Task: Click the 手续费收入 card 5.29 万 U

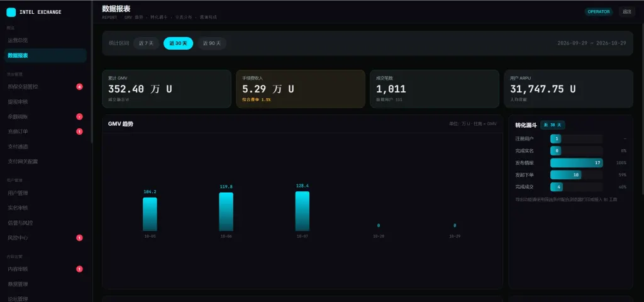Action: [x=300, y=89]
